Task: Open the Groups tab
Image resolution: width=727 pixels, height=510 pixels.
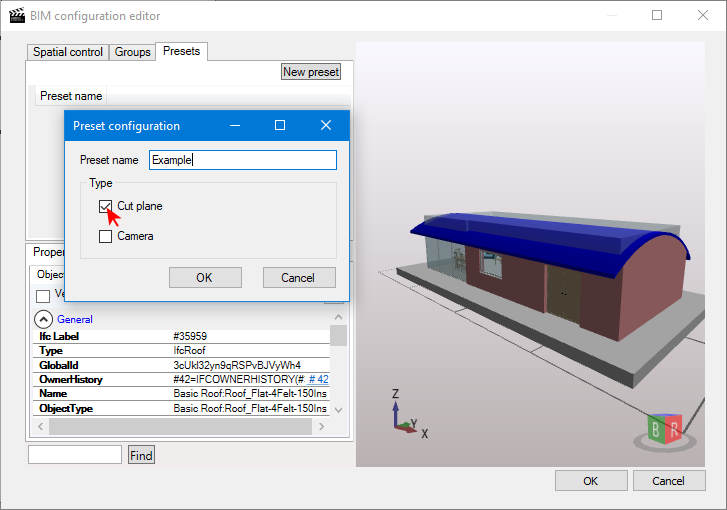Action: [x=133, y=52]
